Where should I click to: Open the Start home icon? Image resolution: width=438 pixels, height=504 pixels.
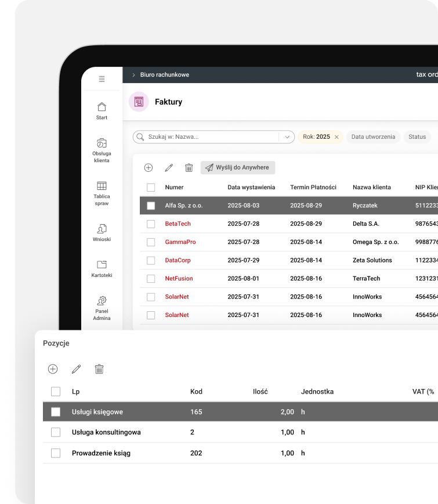(x=102, y=107)
